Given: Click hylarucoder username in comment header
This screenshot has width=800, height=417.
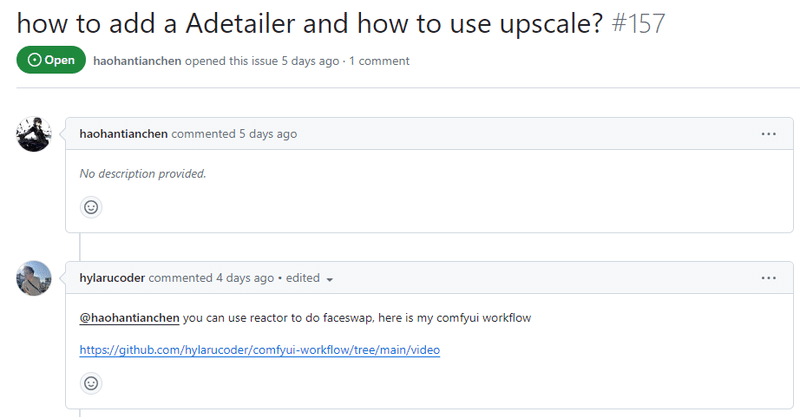Looking at the screenshot, I should pyautogui.click(x=113, y=278).
